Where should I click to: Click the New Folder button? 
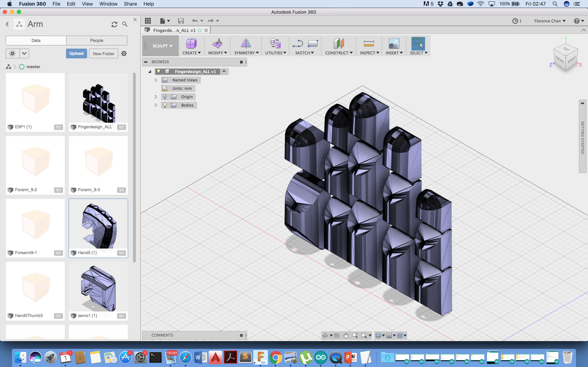pos(103,53)
